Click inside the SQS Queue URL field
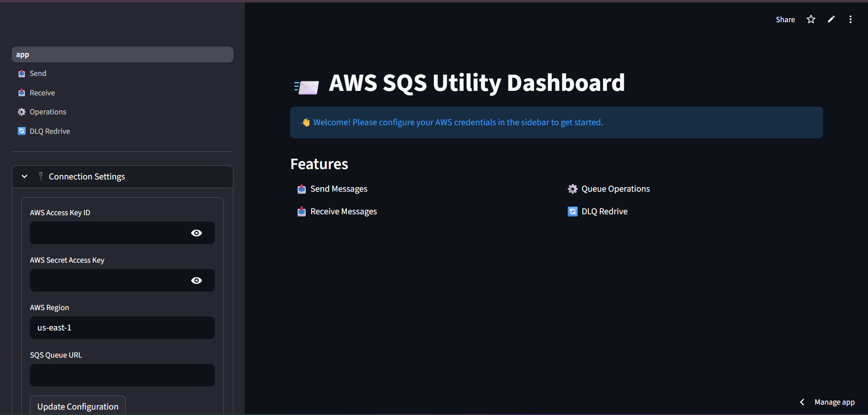This screenshot has width=868, height=415. point(122,375)
